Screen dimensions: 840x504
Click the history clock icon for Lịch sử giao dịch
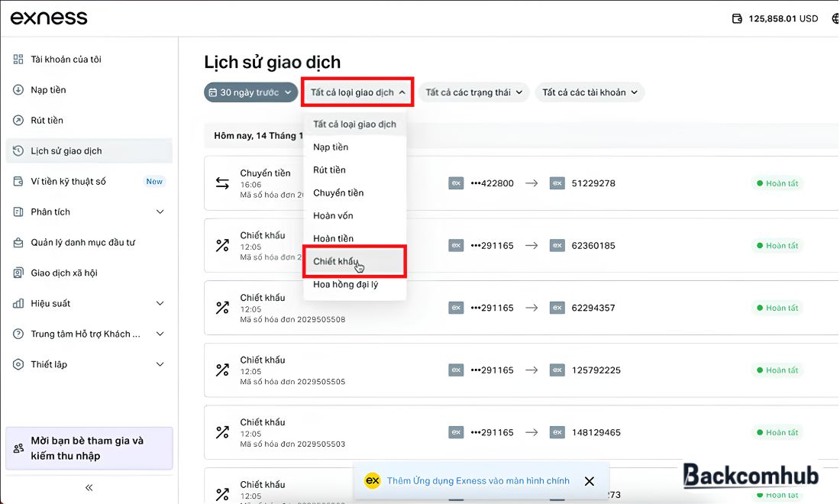[18, 151]
